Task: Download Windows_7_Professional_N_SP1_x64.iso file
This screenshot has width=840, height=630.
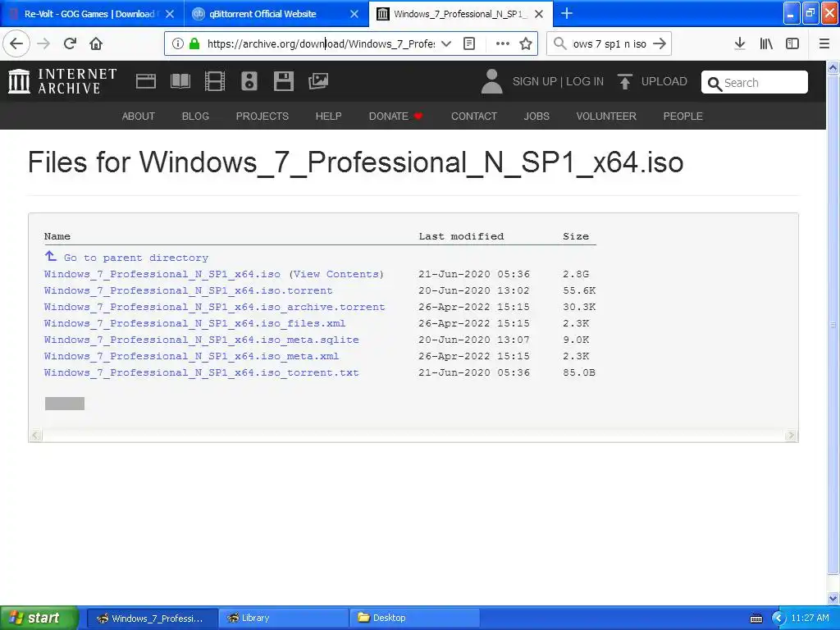Action: point(162,274)
